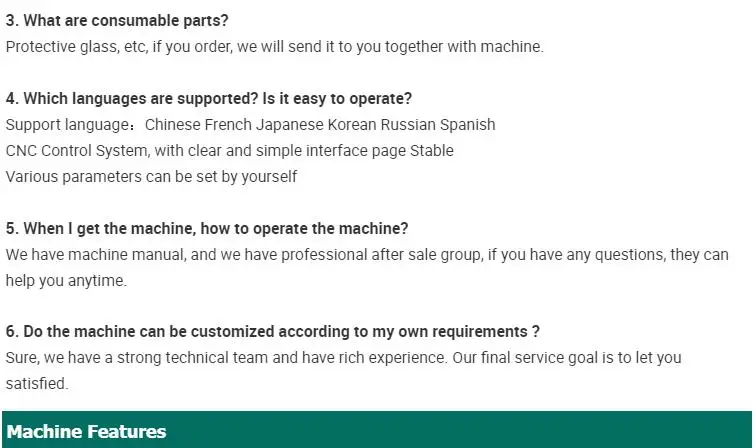Select question 6 about customized machine requirements
The image size is (753, 448).
click(x=273, y=332)
